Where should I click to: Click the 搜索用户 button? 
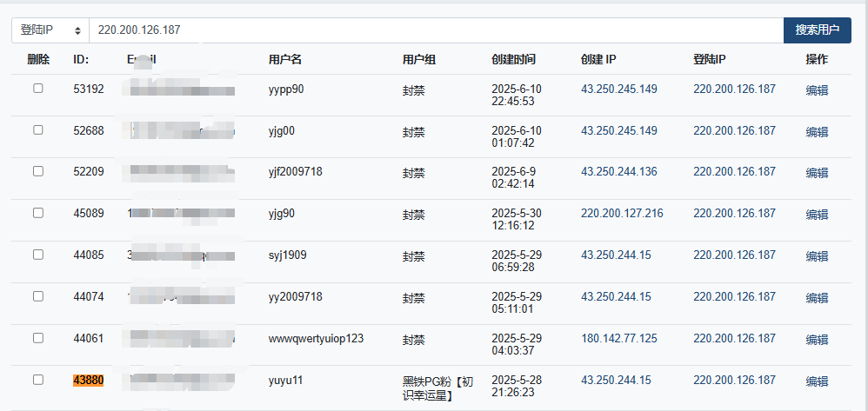click(x=817, y=30)
